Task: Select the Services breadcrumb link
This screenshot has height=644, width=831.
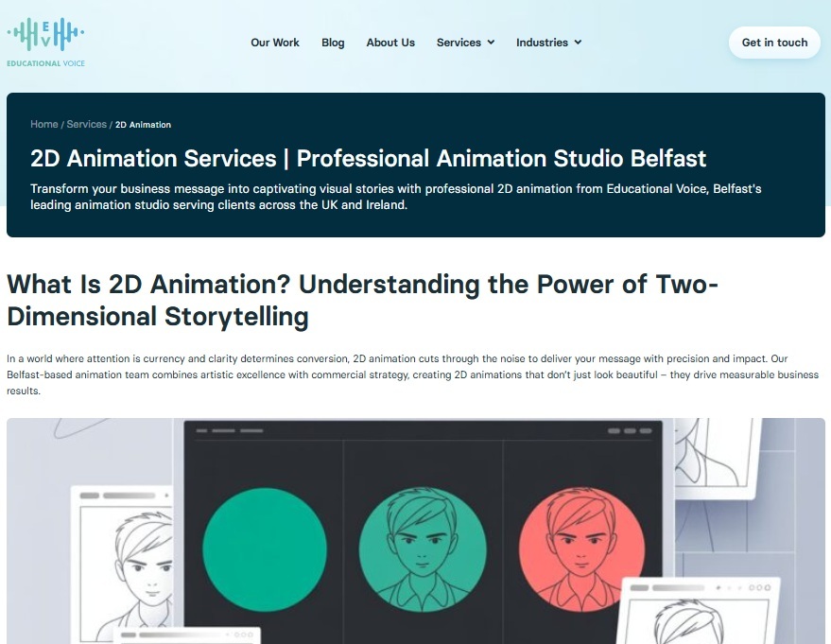Action: (x=86, y=125)
